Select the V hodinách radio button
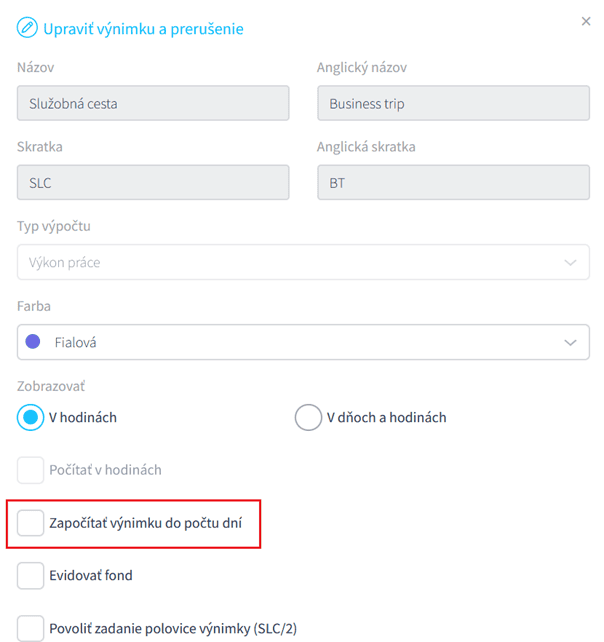 point(31,417)
